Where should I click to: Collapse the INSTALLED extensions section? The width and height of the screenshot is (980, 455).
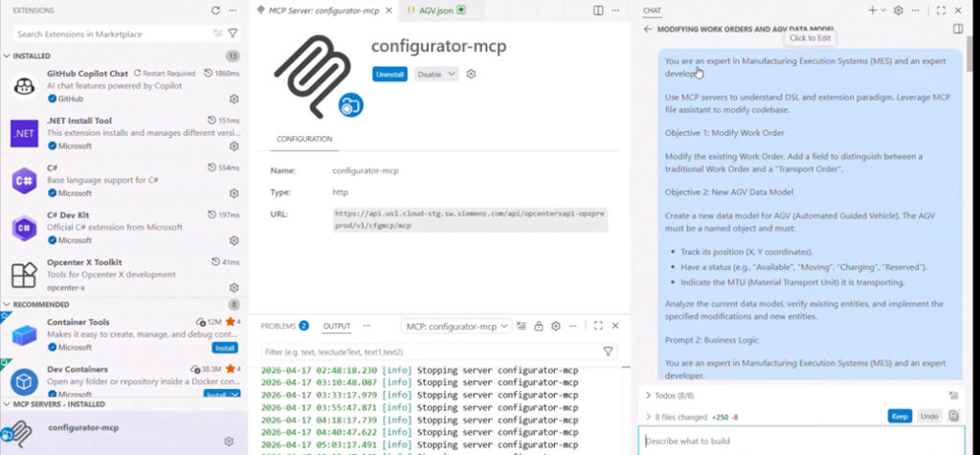click(7, 56)
